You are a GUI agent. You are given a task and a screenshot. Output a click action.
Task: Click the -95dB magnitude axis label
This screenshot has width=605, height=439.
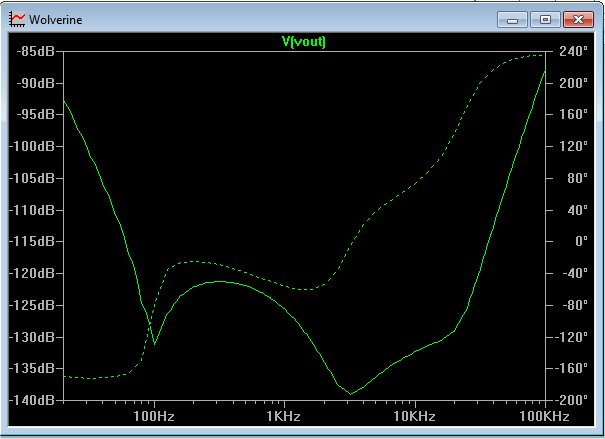(35, 114)
